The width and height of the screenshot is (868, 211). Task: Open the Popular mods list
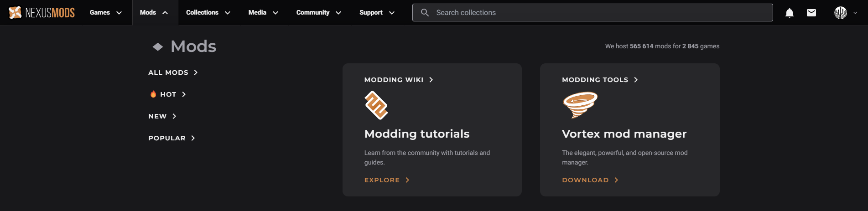(x=172, y=138)
